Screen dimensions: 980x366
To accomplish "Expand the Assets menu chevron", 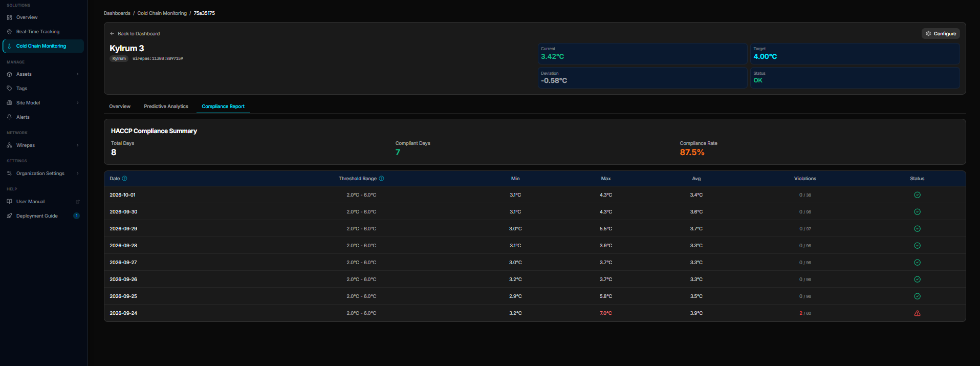I will coord(78,74).
